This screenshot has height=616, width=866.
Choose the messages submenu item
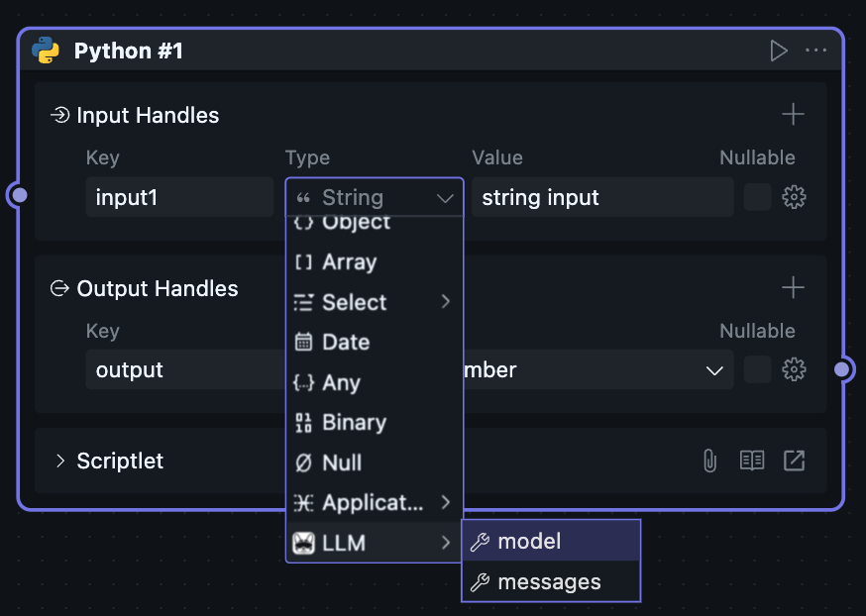coord(549,582)
